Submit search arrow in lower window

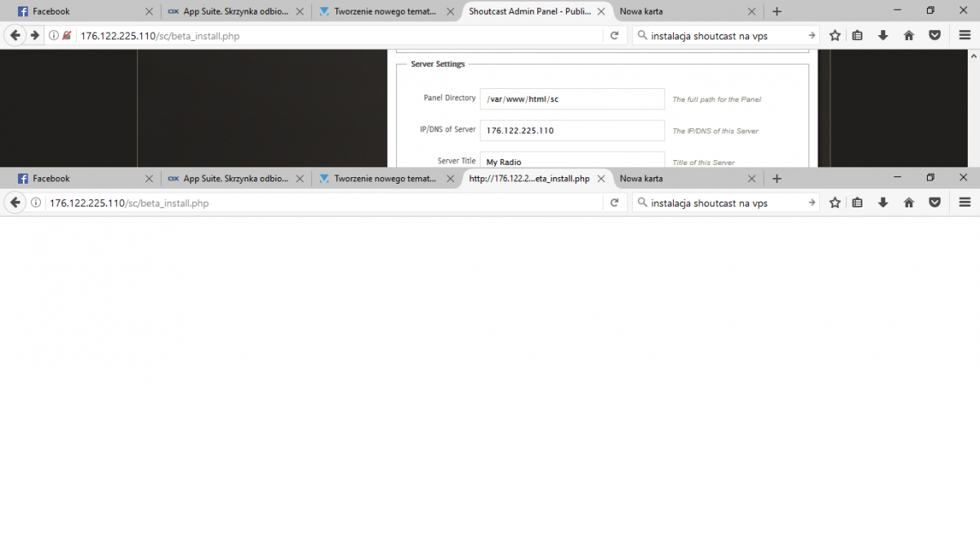coord(811,202)
